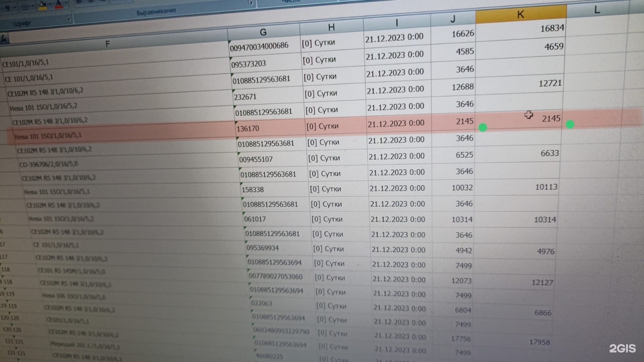Viewport: 644px width, 362px height.
Task: Select date cell in the 232671 row
Action: coord(398,90)
